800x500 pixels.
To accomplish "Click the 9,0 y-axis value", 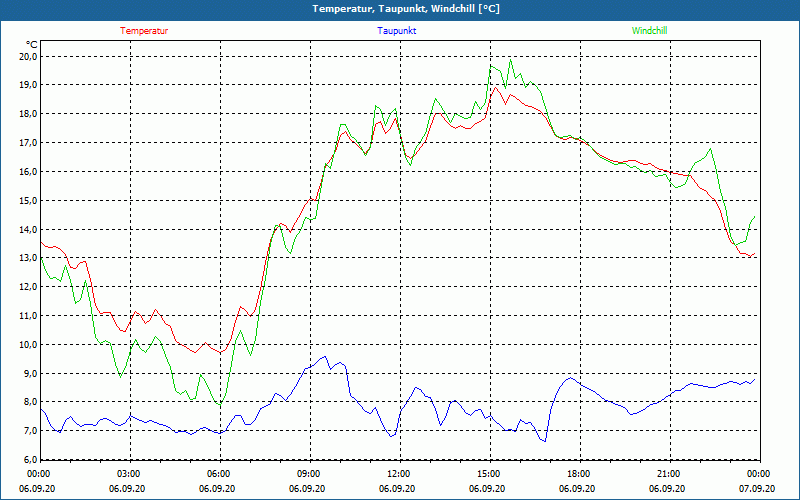I will pos(31,373).
